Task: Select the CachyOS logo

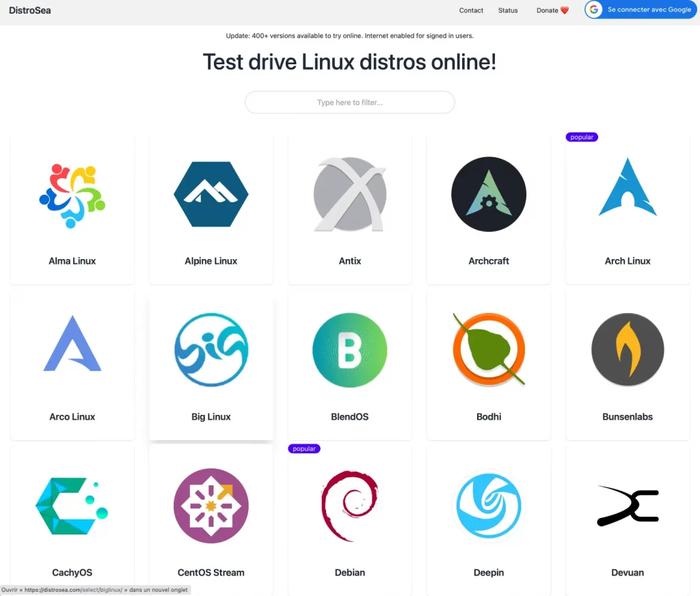Action: 72,506
